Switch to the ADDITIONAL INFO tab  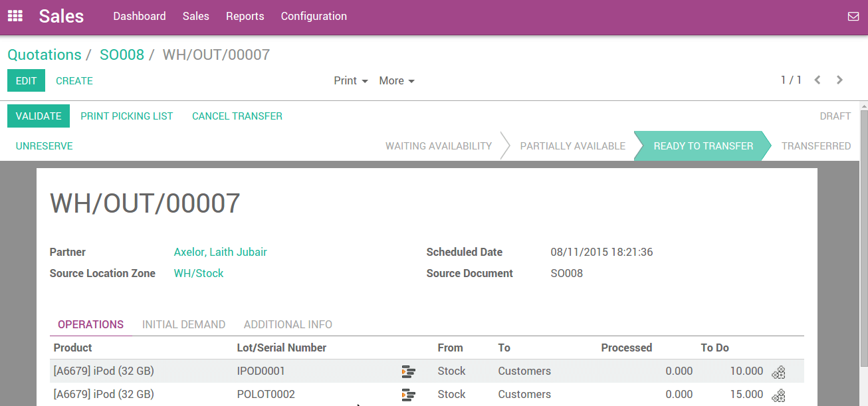[288, 324]
